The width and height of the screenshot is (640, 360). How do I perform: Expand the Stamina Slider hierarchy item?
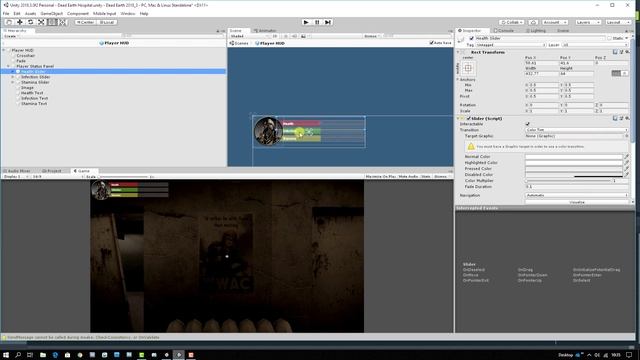pyautogui.click(x=13, y=82)
